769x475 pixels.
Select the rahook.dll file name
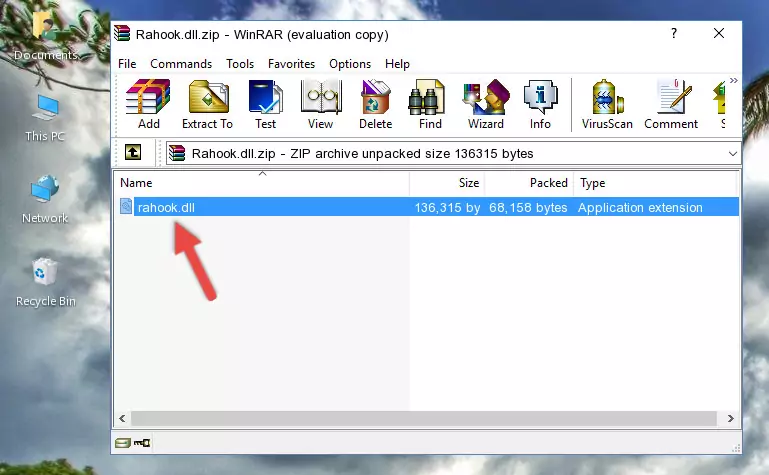tap(166, 207)
